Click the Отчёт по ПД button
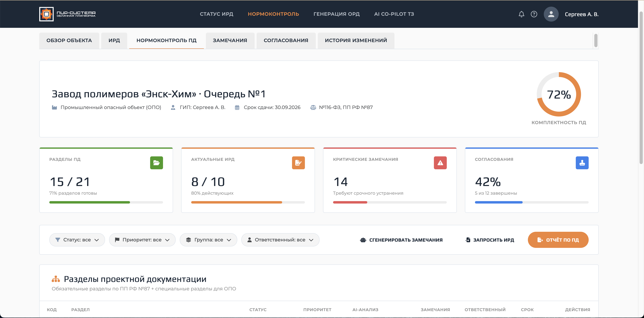This screenshot has height=318, width=644. (558, 240)
